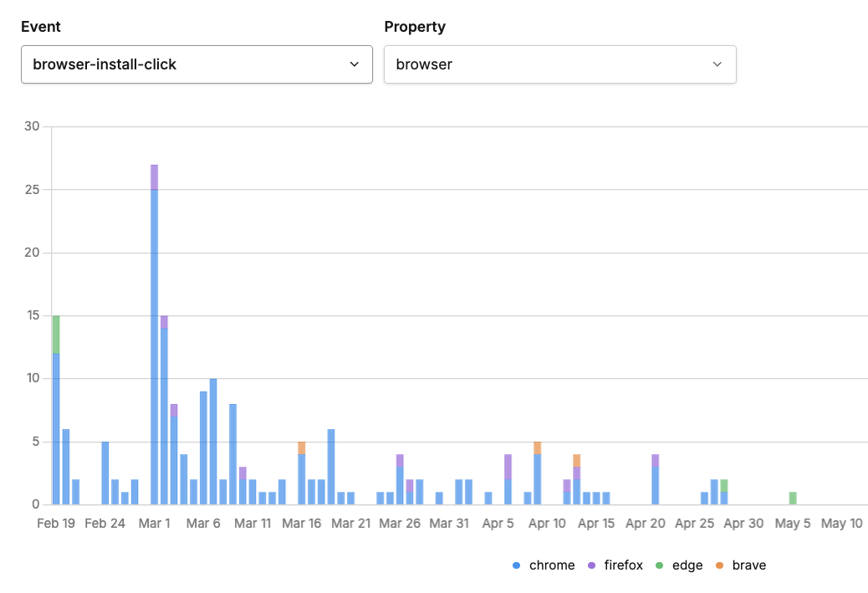This screenshot has width=868, height=593.
Task: Click the green edge legend dot
Action: pyautogui.click(x=659, y=565)
